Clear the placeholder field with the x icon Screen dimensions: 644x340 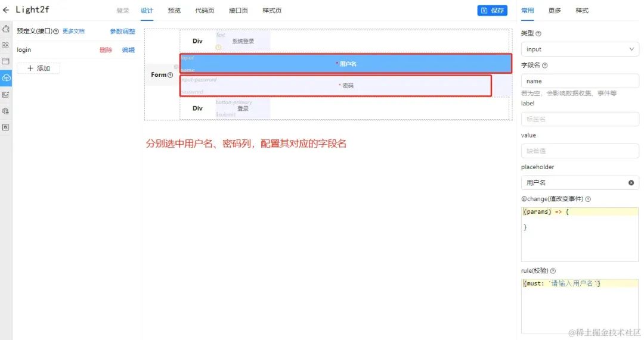pos(631,183)
